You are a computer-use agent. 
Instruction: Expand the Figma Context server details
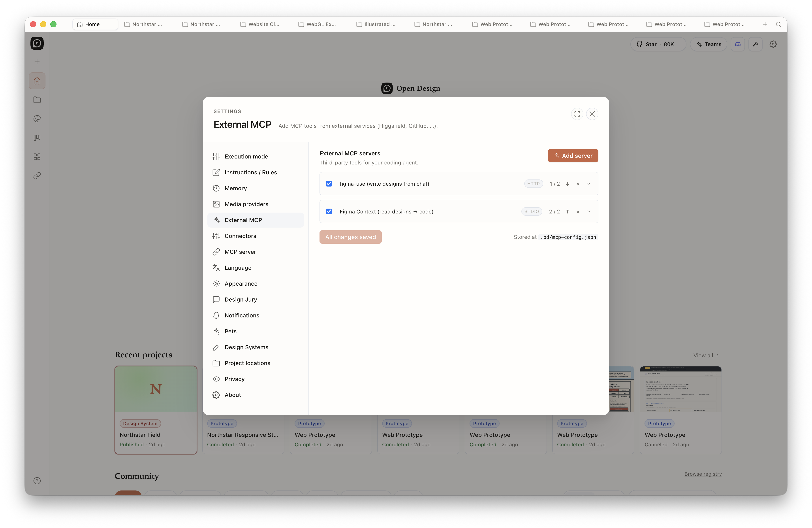pos(588,212)
